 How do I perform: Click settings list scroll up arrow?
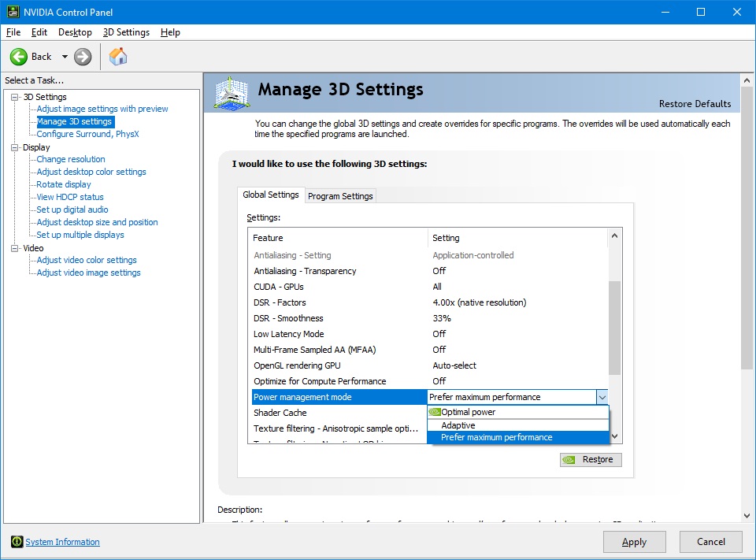[615, 235]
